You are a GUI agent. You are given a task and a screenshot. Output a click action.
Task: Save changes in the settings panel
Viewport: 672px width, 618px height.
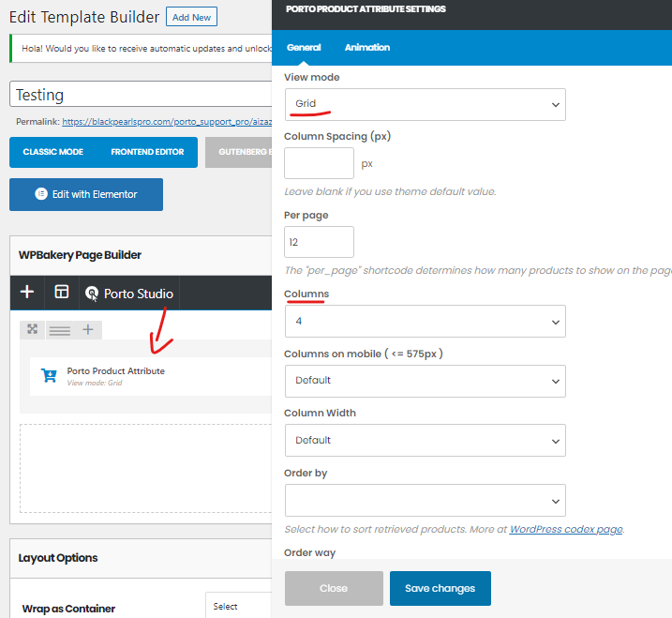441,588
